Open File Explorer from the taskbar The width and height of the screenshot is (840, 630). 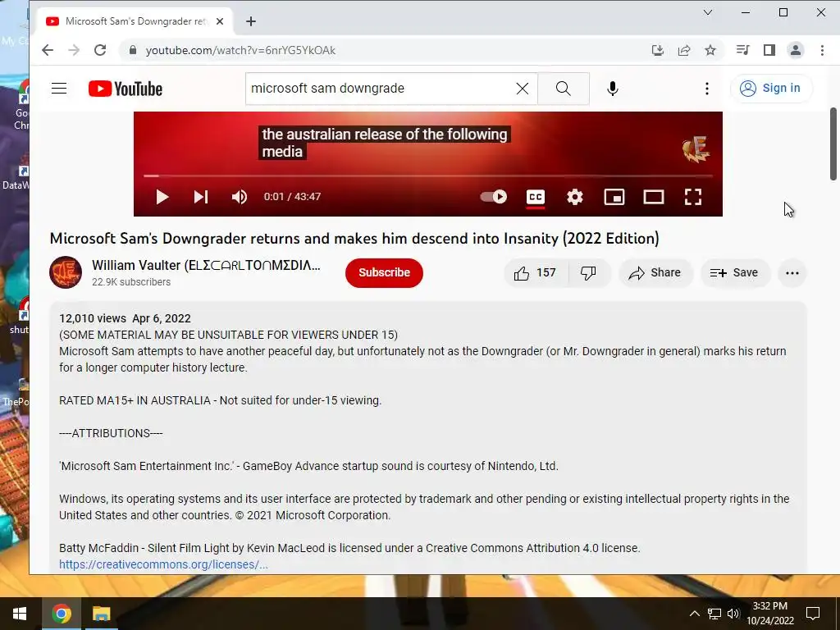point(101,614)
